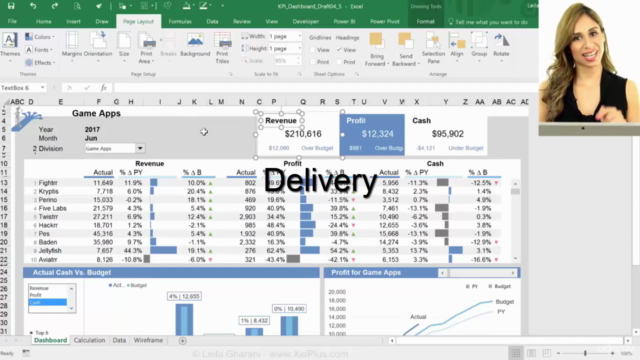The image size is (640, 360).
Task: Toggle Gridlines Print checkbox
Action: pos(313,62)
